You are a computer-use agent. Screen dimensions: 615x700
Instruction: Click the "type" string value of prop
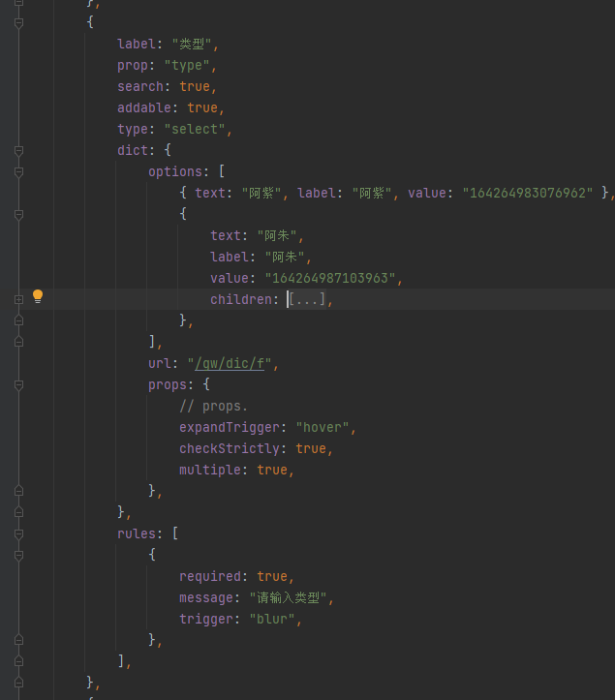pos(187,66)
